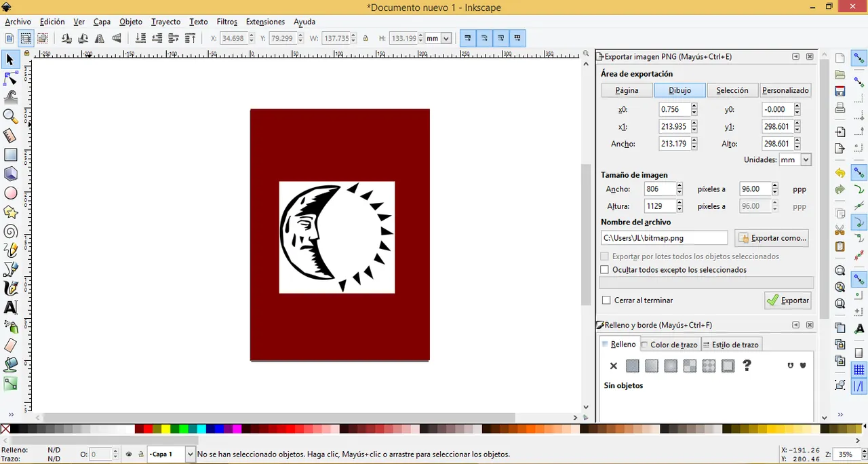Switch to Estilo de trazo tab
The height and width of the screenshot is (464, 868).
click(x=730, y=345)
